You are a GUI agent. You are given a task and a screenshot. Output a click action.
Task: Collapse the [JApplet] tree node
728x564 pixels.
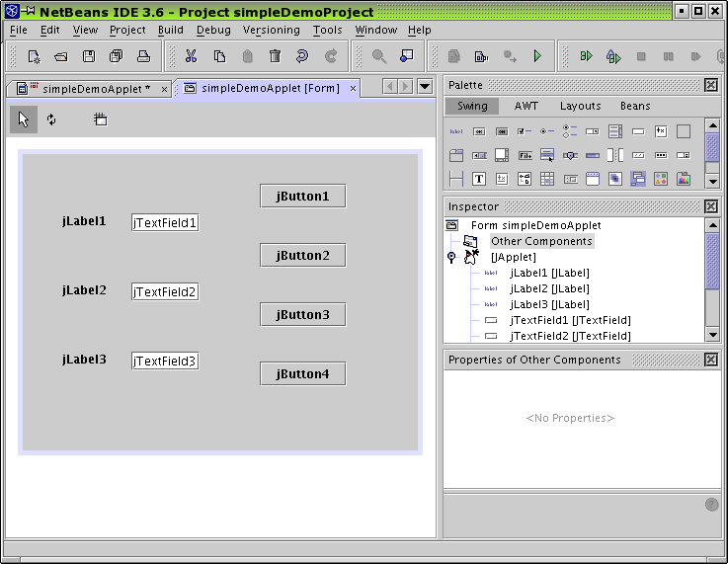(451, 257)
